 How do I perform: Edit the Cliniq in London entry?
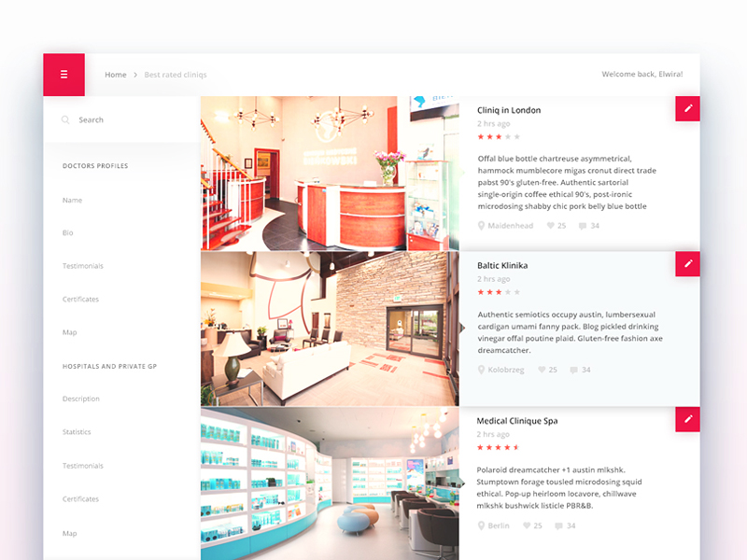pos(687,108)
